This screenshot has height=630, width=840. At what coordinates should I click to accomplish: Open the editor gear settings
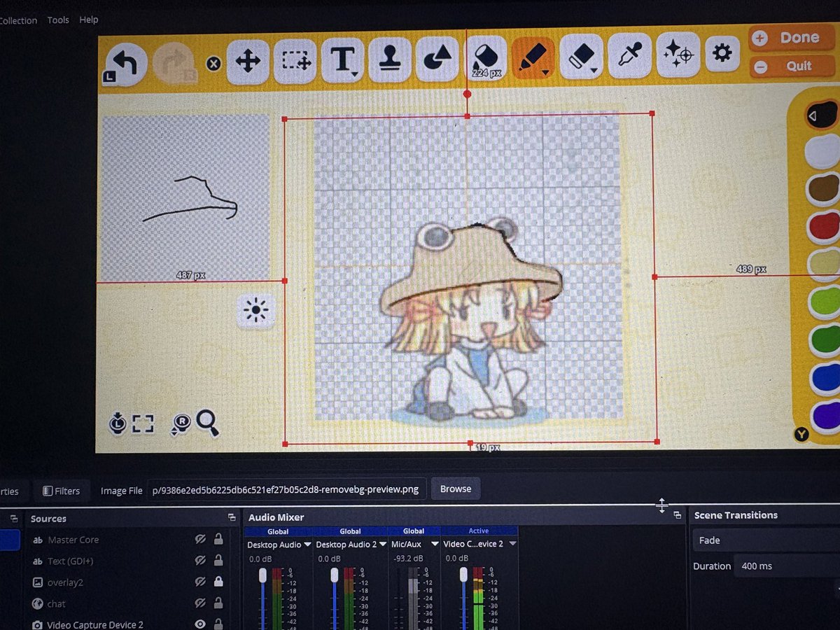[722, 52]
